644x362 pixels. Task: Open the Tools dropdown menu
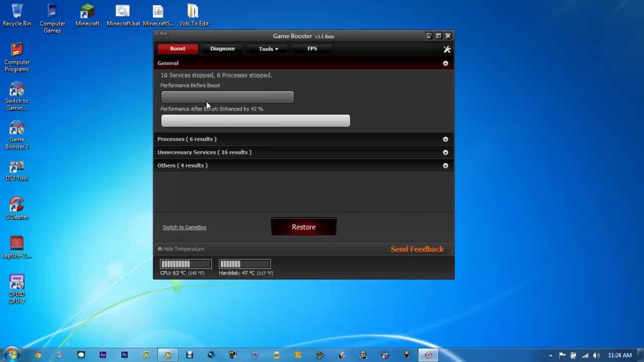coord(268,49)
